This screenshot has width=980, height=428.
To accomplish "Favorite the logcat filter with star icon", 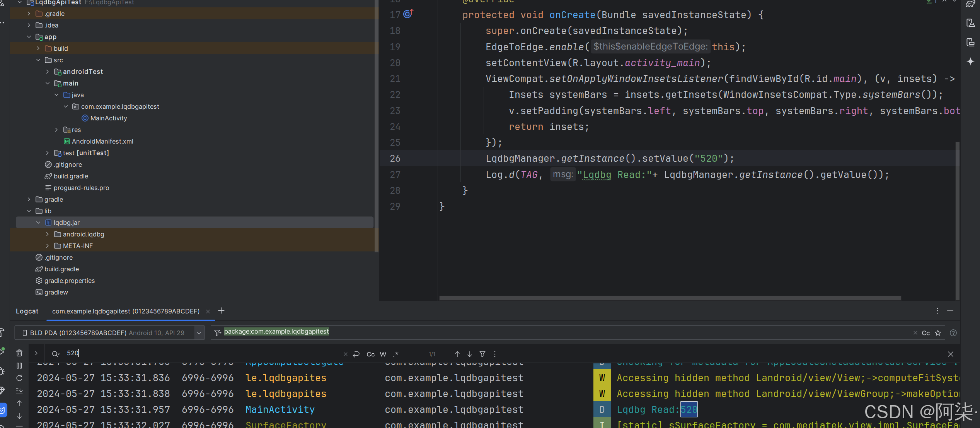I will click(938, 333).
